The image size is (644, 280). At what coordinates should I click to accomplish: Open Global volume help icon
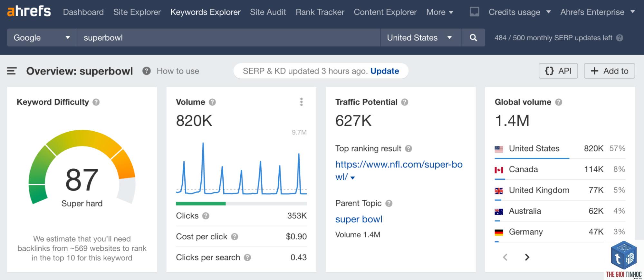coord(559,102)
